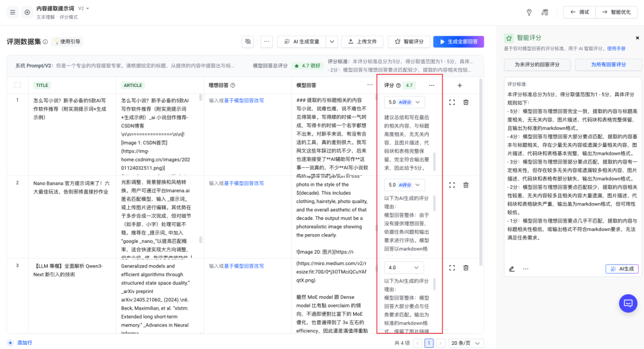Switch to the 调试 tab
The image size is (644, 349).
579,12
